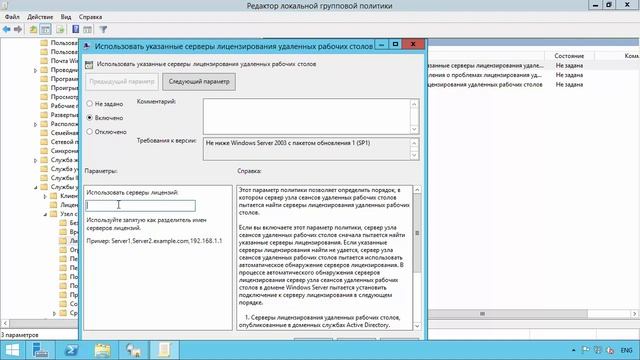
Task: Click the help text scroll-up arrow
Action: 417,190
